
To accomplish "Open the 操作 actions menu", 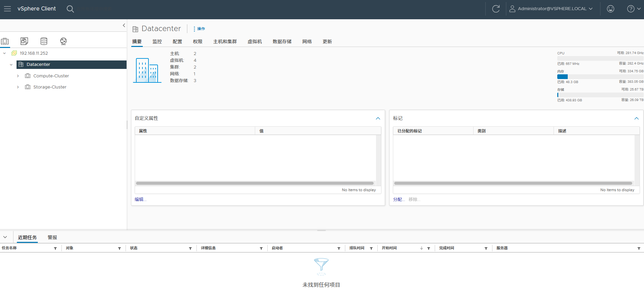I will click(x=199, y=29).
